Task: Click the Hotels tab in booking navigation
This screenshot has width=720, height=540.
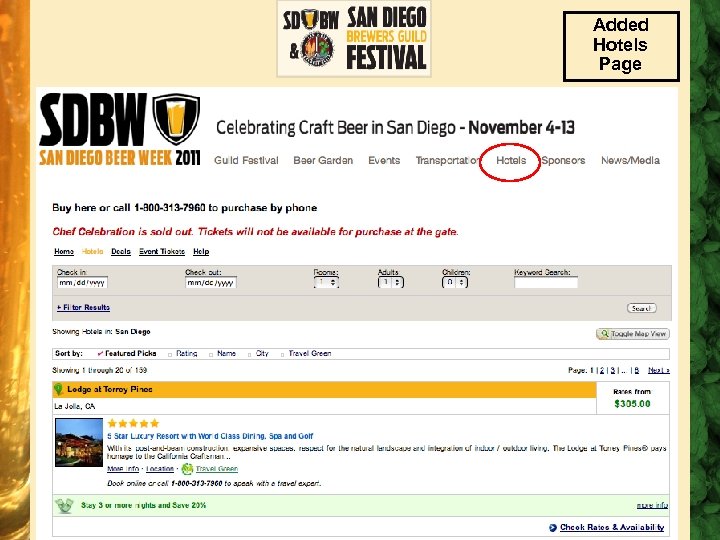Action: click(92, 252)
